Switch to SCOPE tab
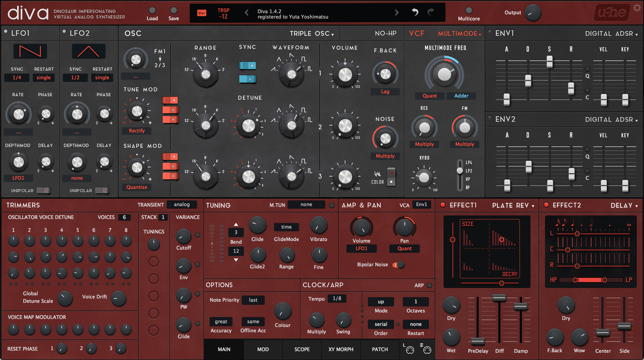644x360 pixels. click(302, 349)
